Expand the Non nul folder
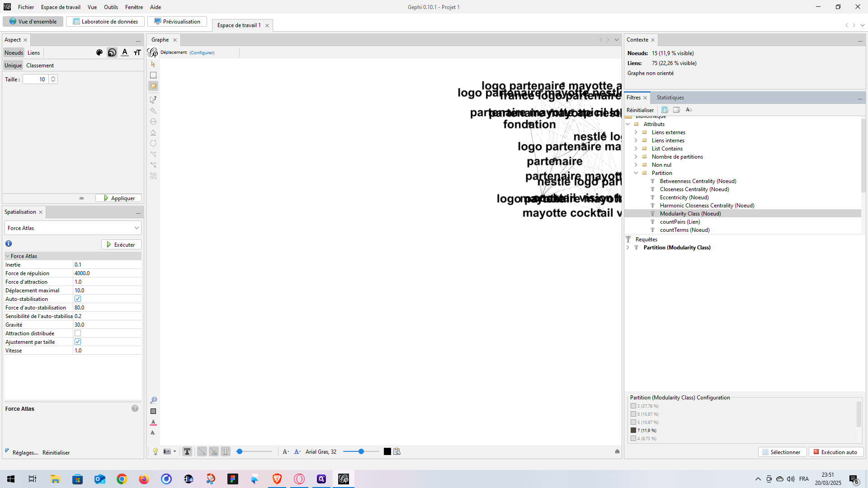The width and height of the screenshot is (868, 488). [x=636, y=165]
